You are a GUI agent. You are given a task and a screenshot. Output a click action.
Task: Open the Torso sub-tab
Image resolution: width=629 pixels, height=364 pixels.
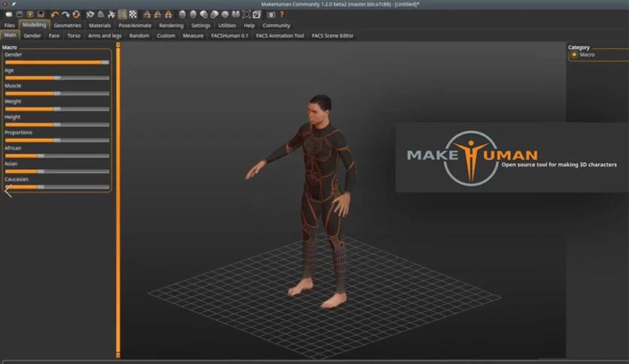[x=74, y=35]
